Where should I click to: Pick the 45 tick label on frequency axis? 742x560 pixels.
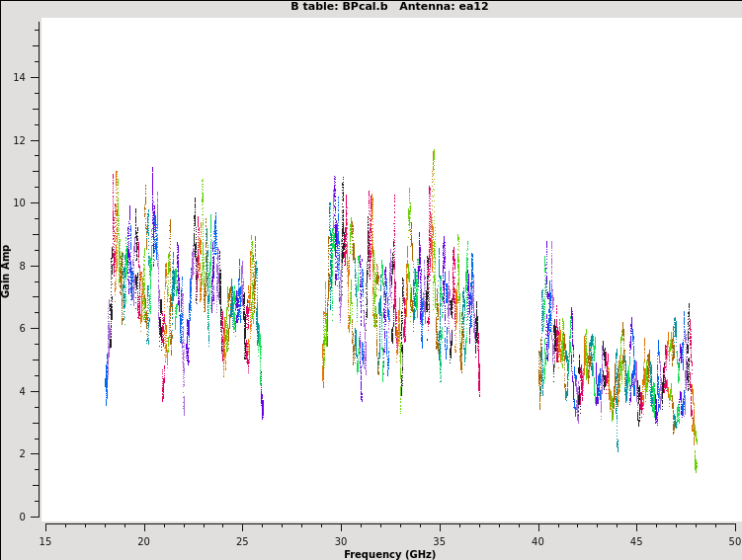pos(636,541)
